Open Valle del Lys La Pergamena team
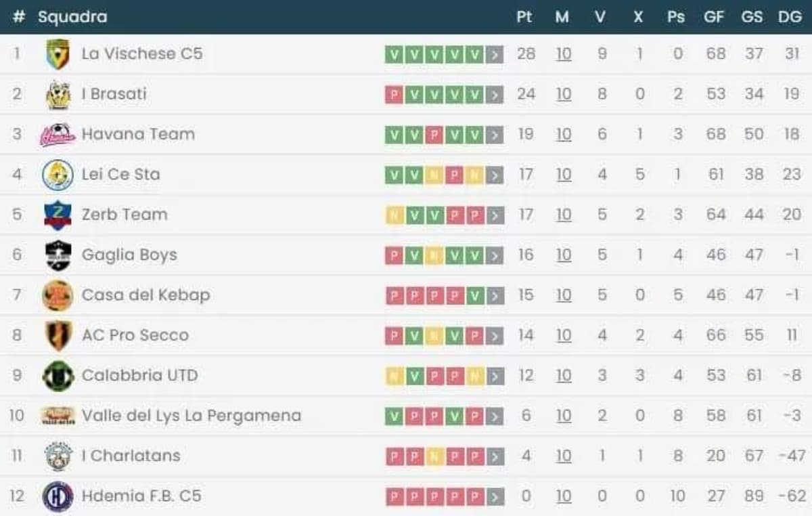This screenshot has width=812, height=516. 191,416
